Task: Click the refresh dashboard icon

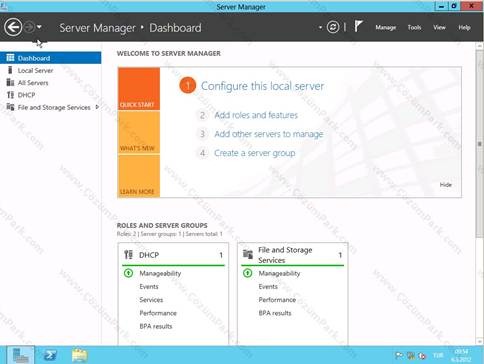Action: pos(333,27)
